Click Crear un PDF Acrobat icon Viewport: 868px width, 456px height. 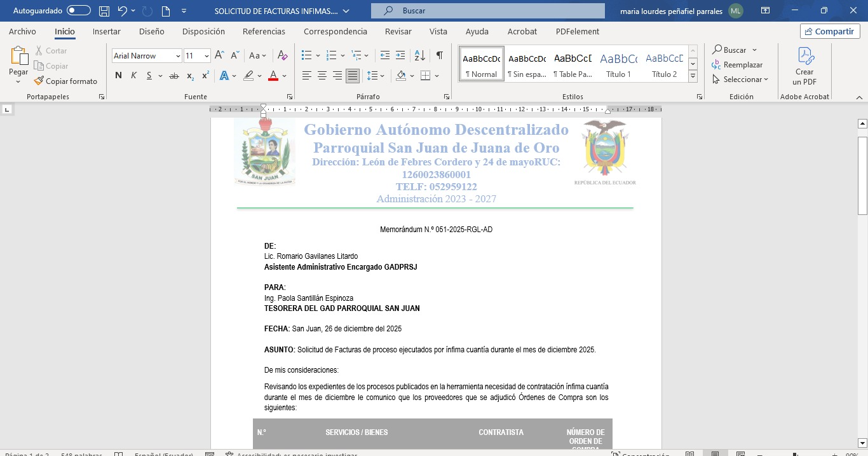tap(804, 66)
